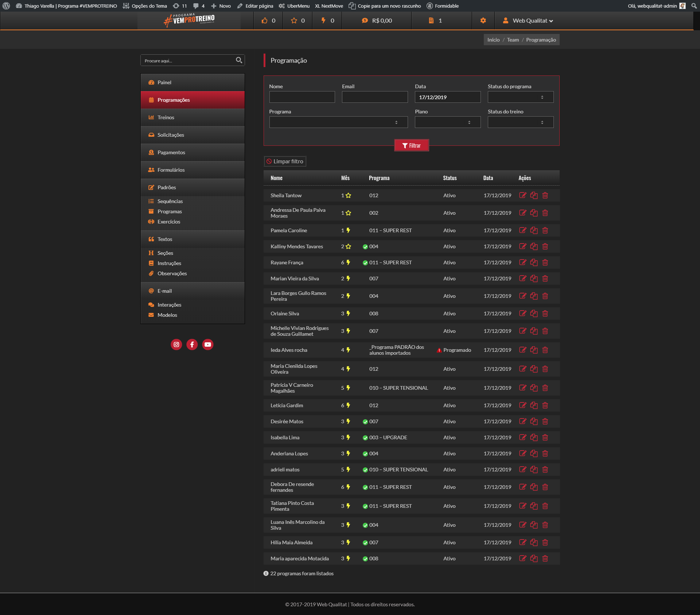This screenshot has height=615, width=700.
Task: Click search magnifier in sidebar search box
Action: (239, 60)
